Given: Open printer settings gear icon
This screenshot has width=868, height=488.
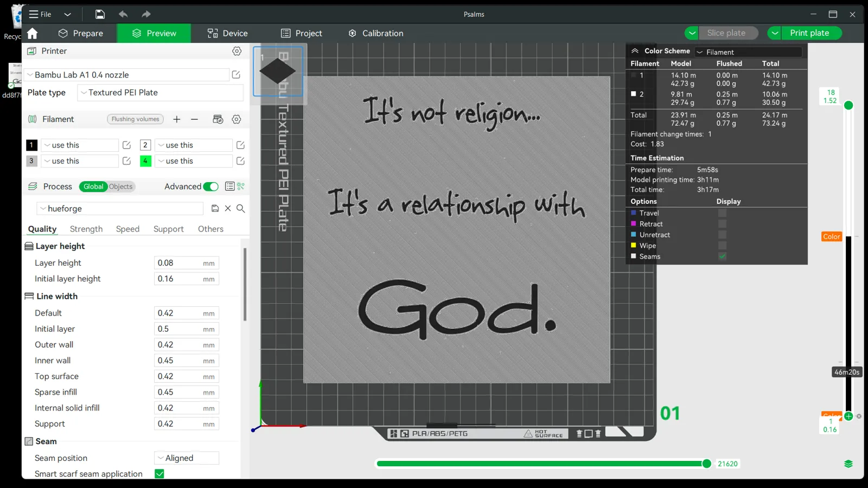Looking at the screenshot, I should point(237,51).
